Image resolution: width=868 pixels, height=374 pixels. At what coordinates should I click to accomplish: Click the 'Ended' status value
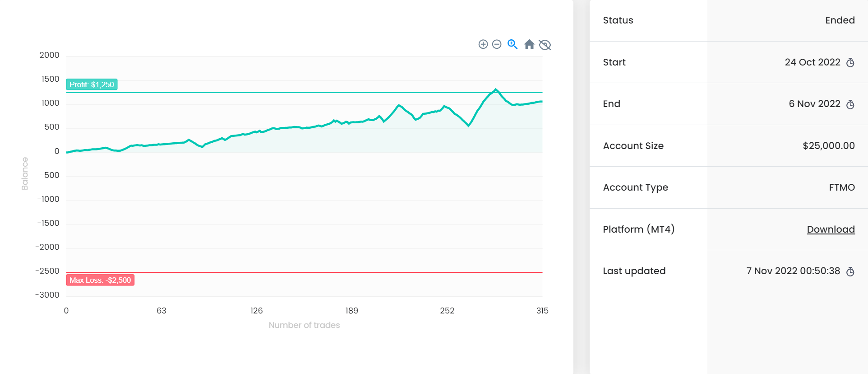pos(840,20)
